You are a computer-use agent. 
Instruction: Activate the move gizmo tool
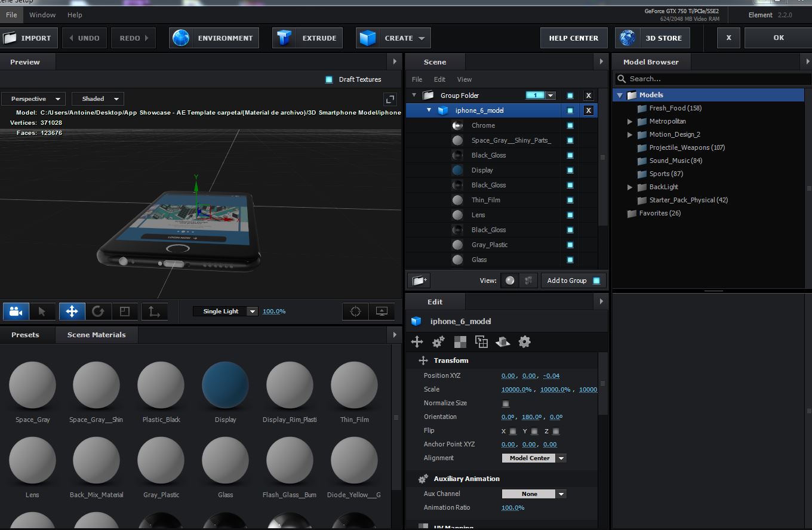pyautogui.click(x=72, y=312)
